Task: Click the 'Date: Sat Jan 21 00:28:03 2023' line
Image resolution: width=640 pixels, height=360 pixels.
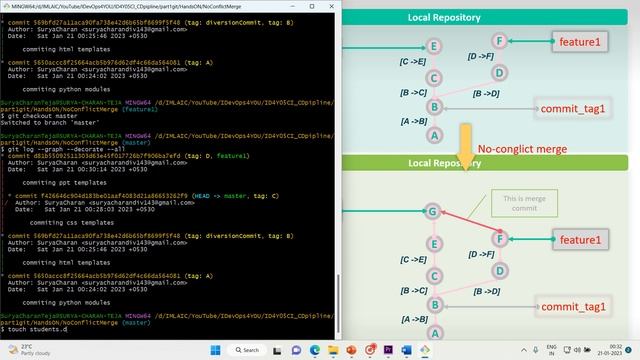Action: tap(85, 209)
